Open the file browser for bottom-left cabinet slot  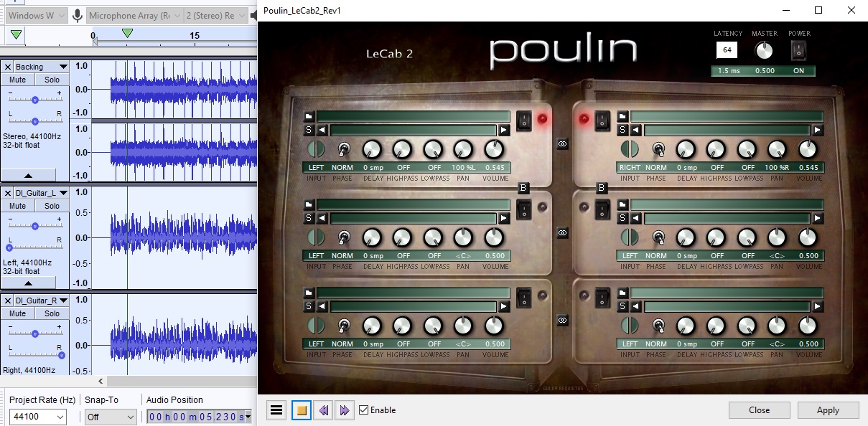(309, 293)
